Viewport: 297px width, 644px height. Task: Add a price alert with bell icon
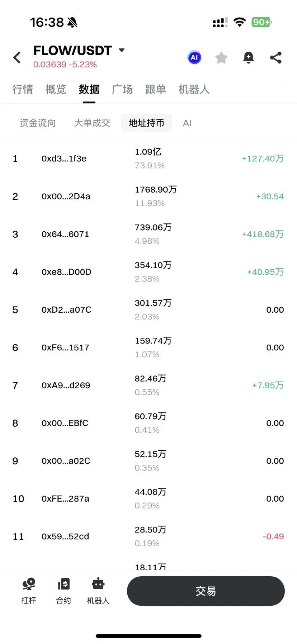click(x=248, y=57)
